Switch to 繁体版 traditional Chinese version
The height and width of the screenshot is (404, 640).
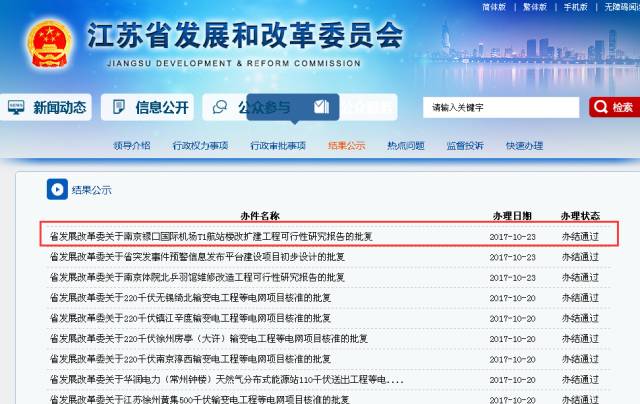(535, 7)
